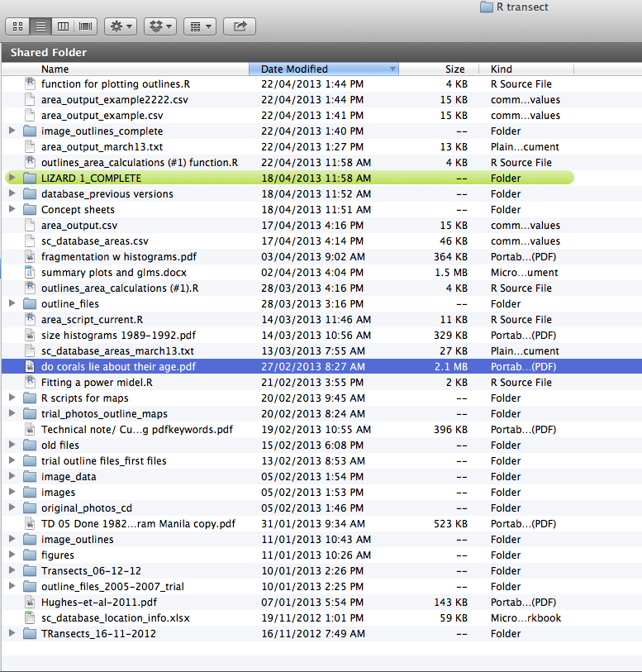Viewport: 642px width, 672px height.
Task: Click the file icon of area_output_march13.txt
Action: (30, 146)
